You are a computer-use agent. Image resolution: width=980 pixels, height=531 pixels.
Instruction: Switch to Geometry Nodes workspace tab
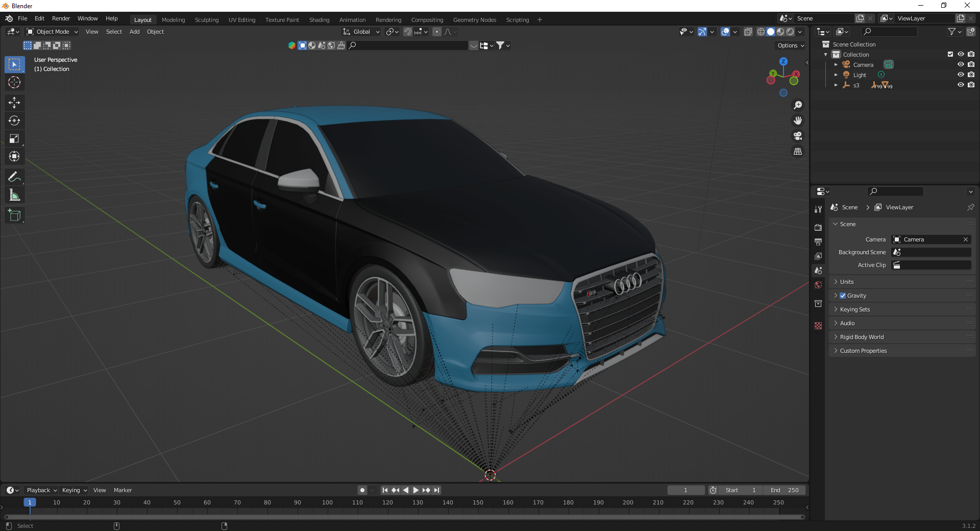[475, 20]
